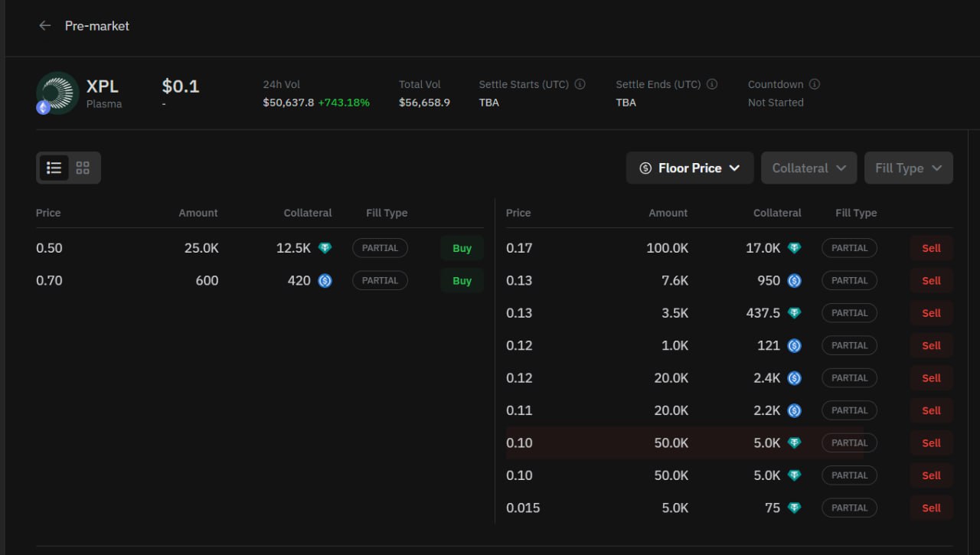The image size is (980, 555).
Task: Click the Ethereum chain badge on XPL logo
Action: [44, 108]
